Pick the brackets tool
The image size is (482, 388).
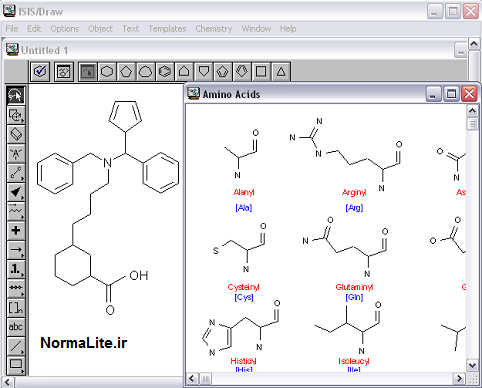pos(15,307)
